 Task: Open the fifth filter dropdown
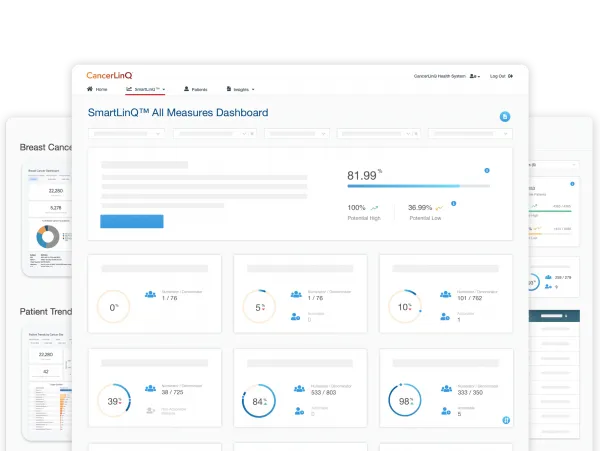[470, 134]
